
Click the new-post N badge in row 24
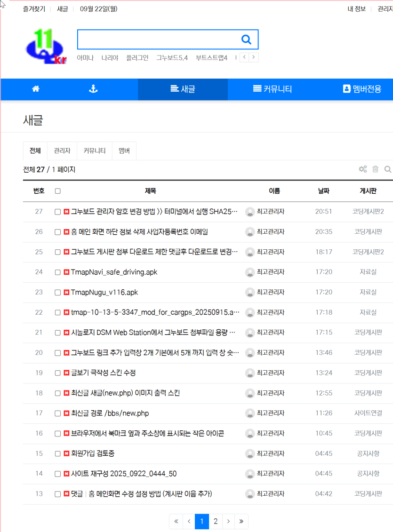(x=66, y=272)
